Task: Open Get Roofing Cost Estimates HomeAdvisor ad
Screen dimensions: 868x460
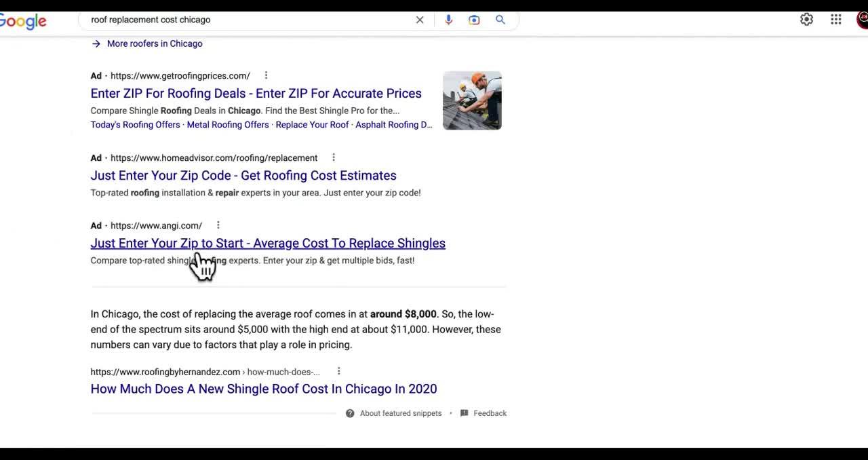Action: [243, 176]
